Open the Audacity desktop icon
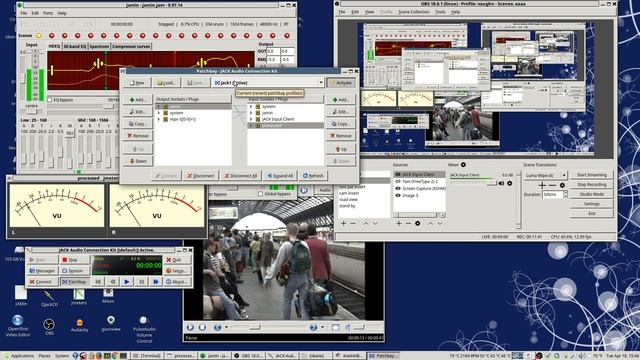640x360 pixels. [x=80, y=325]
